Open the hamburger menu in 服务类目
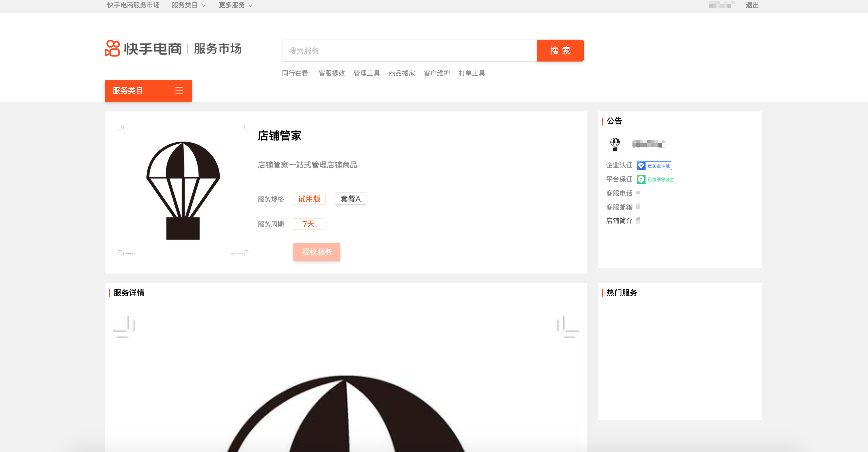Viewport: 868px width, 452px height. coord(179,90)
